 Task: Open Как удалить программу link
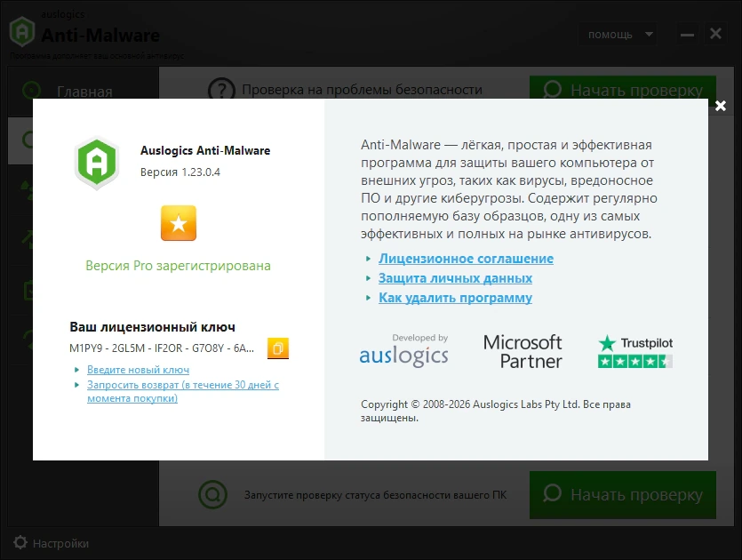[455, 298]
